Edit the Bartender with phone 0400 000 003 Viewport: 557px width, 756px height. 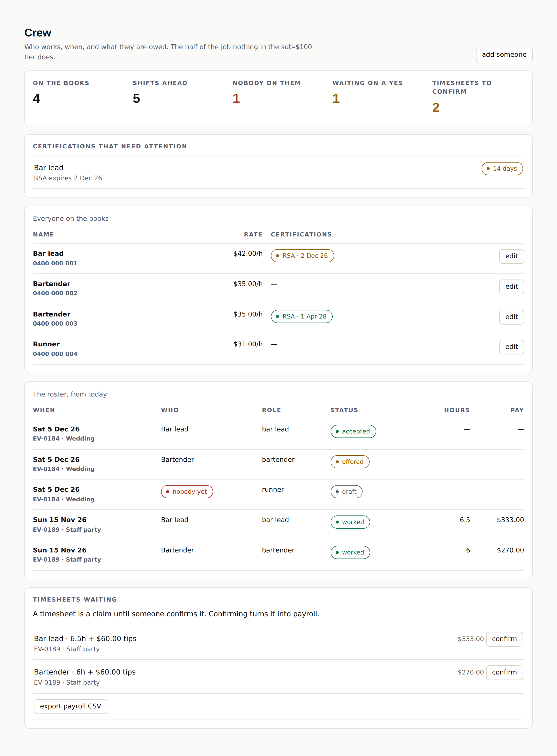point(511,317)
